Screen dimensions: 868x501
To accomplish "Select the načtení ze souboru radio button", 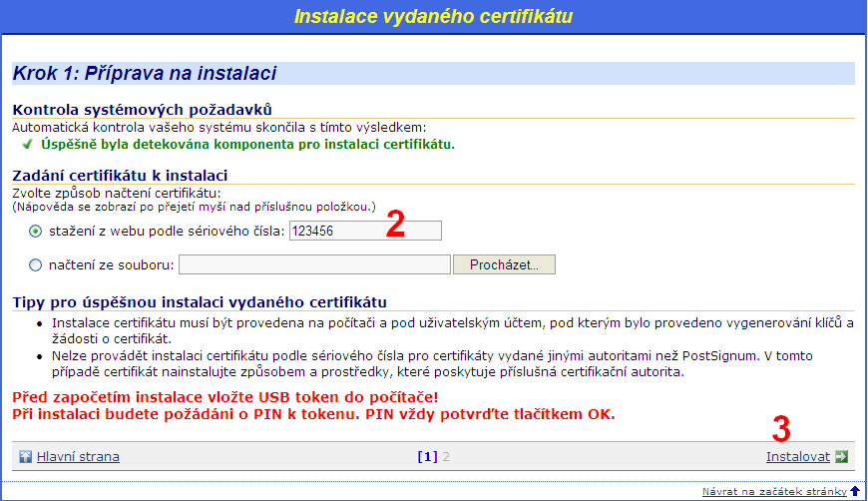I will pos(36,265).
